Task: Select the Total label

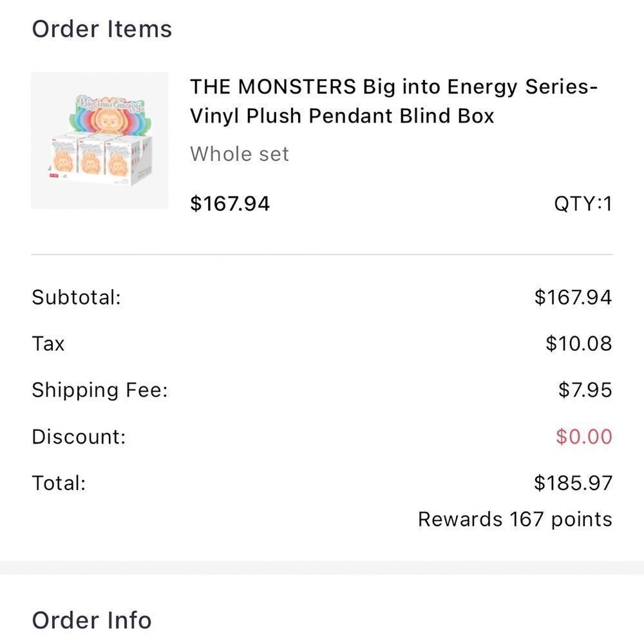Action: (x=59, y=482)
